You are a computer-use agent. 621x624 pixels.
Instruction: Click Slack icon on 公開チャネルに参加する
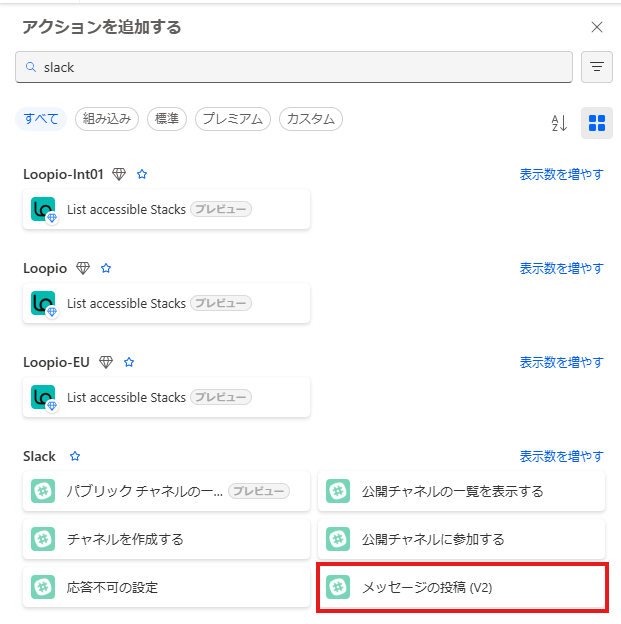(x=338, y=539)
